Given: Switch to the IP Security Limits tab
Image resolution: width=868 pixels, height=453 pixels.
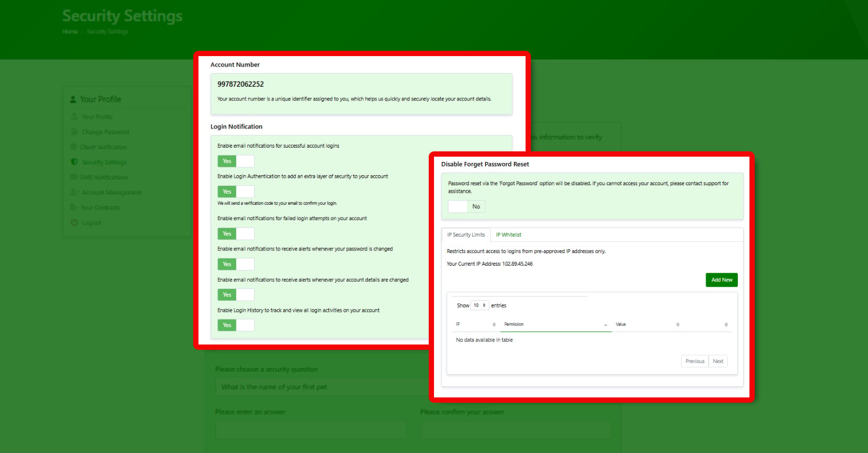Looking at the screenshot, I should (466, 235).
